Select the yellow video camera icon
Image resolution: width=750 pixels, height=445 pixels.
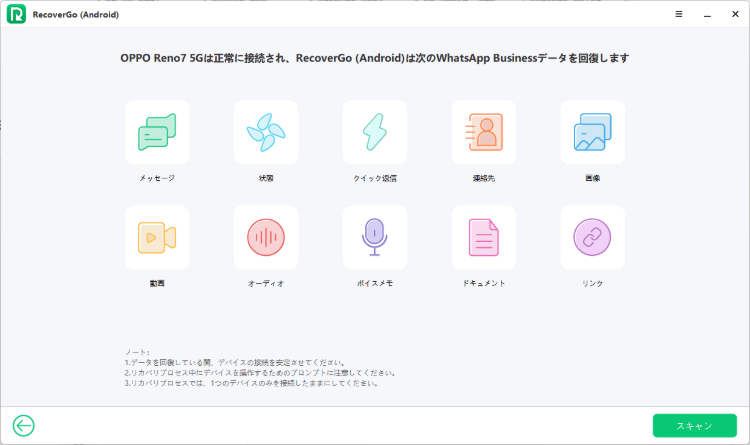pos(157,237)
